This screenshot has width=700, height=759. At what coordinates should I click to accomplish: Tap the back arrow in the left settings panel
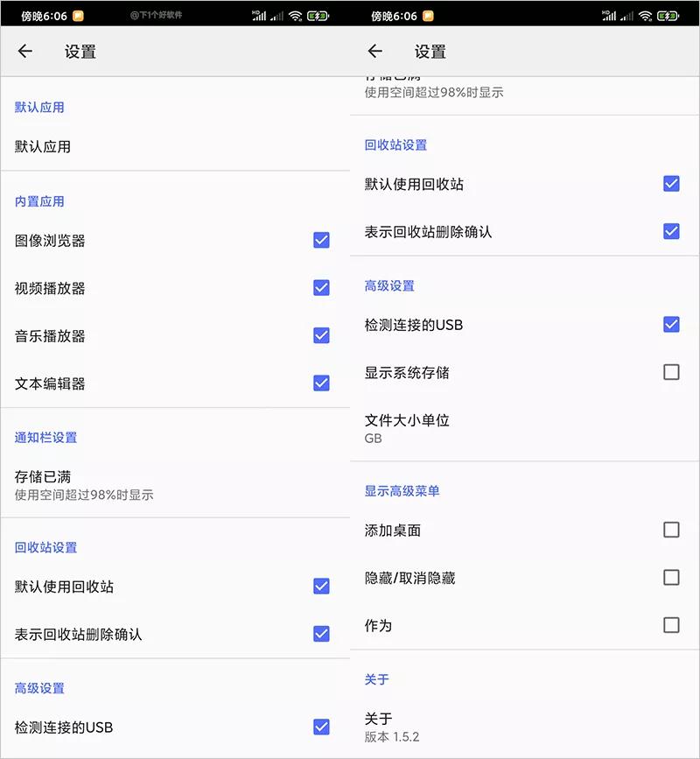click(x=24, y=52)
